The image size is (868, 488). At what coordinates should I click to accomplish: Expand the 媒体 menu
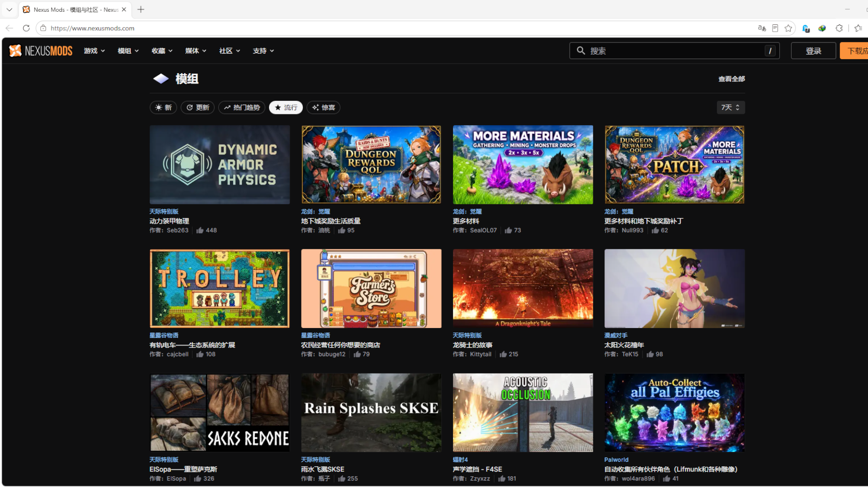196,51
